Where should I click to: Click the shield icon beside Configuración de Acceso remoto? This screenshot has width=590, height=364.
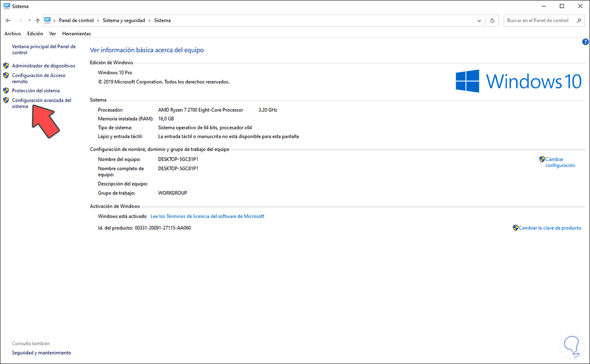point(6,75)
